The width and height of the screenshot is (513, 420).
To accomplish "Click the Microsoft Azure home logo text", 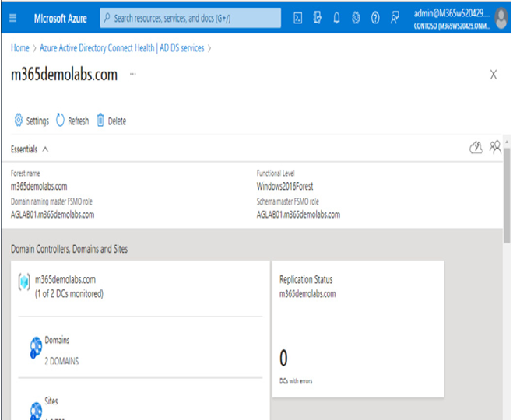I will (61, 19).
